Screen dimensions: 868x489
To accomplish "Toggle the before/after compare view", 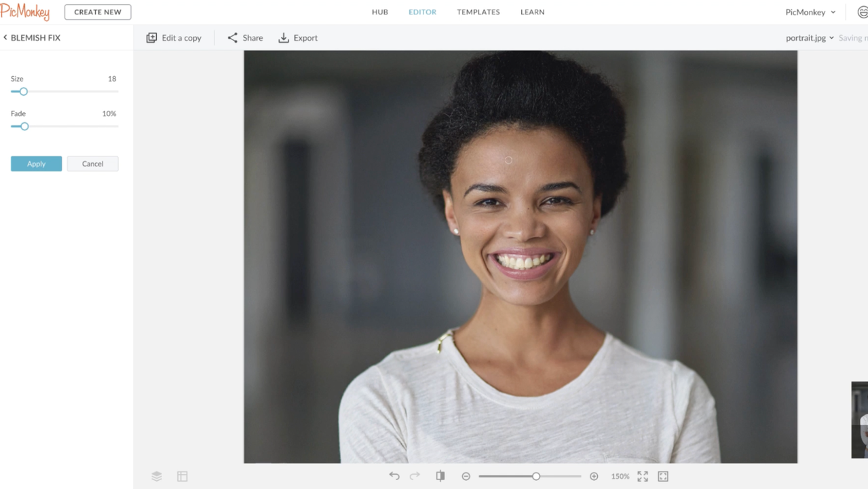I will (440, 476).
